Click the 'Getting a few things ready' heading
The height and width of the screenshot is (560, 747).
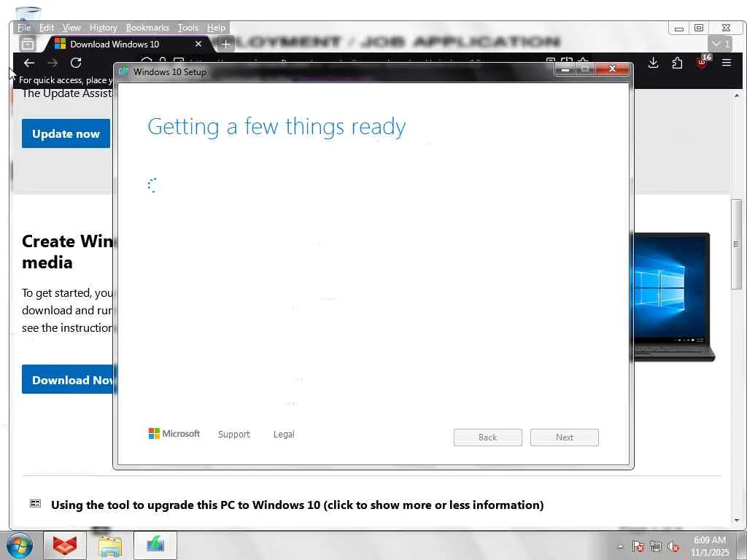pyautogui.click(x=276, y=127)
